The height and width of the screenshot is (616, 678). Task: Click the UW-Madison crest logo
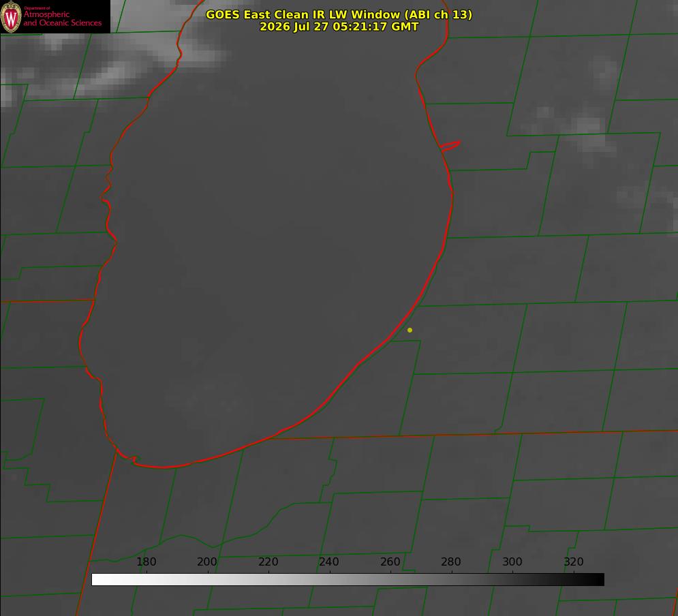click(x=11, y=16)
